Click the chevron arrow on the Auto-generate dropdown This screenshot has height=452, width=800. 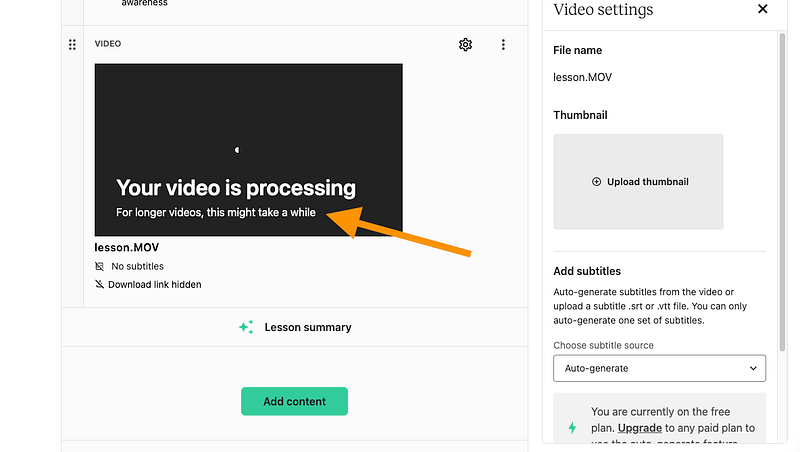[753, 368]
